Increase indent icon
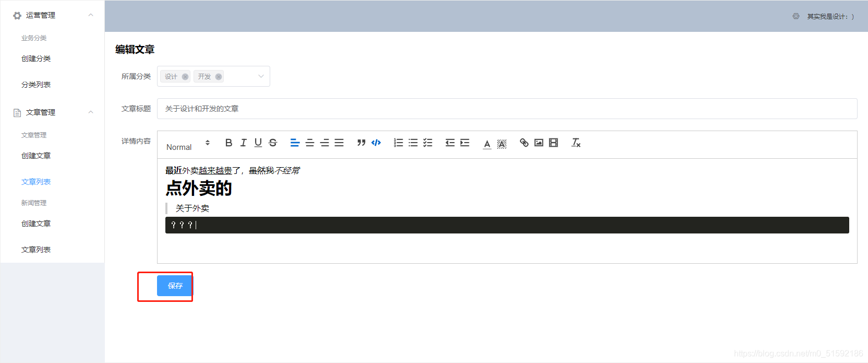This screenshot has height=363, width=868. (465, 143)
